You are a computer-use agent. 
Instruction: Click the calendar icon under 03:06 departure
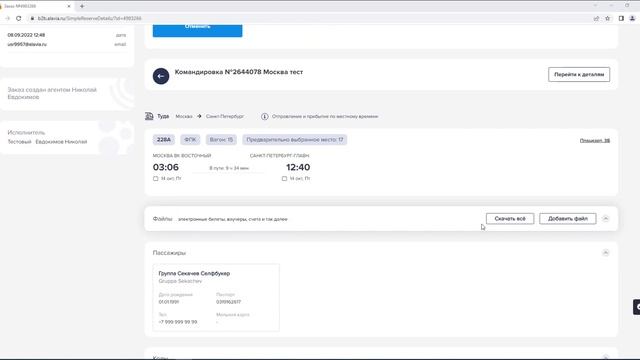point(156,178)
